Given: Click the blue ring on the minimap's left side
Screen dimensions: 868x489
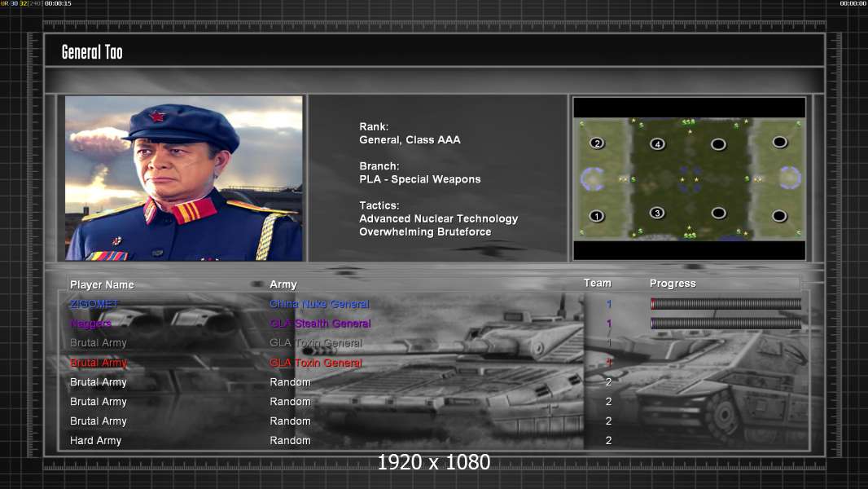Looking at the screenshot, I should tap(592, 178).
